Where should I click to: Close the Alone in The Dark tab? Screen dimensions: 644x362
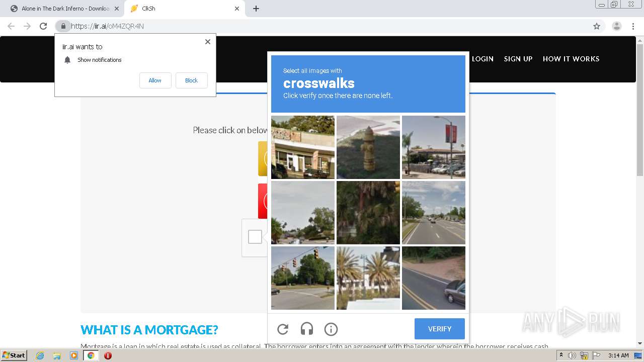point(117,9)
